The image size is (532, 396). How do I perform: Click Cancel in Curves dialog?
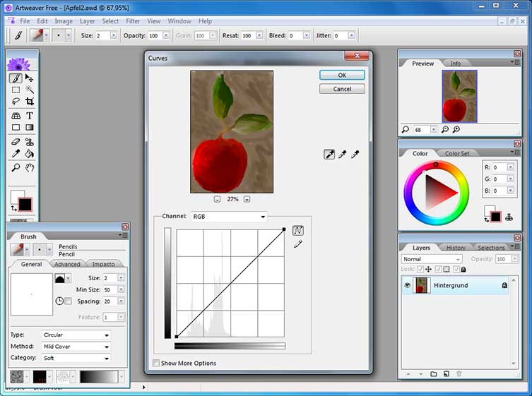click(x=342, y=89)
